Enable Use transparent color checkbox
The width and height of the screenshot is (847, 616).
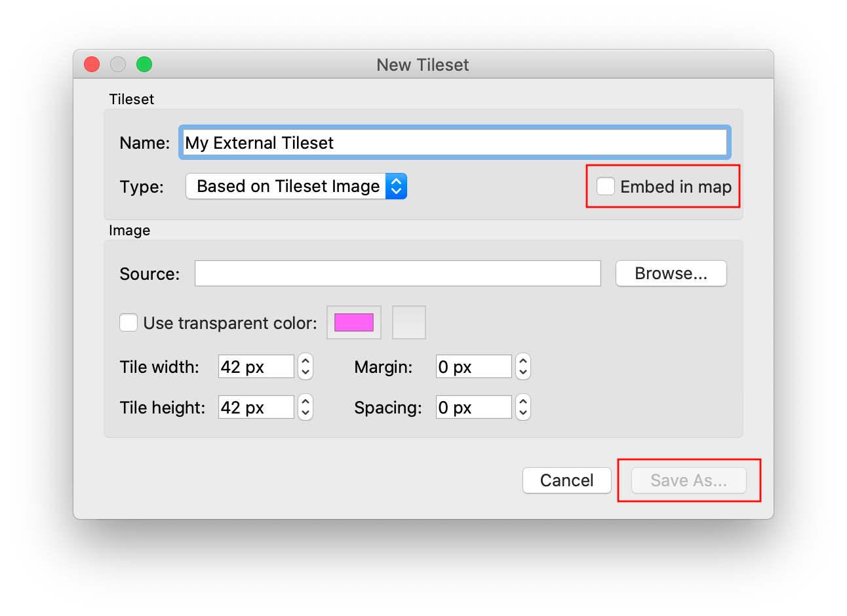pyautogui.click(x=128, y=323)
